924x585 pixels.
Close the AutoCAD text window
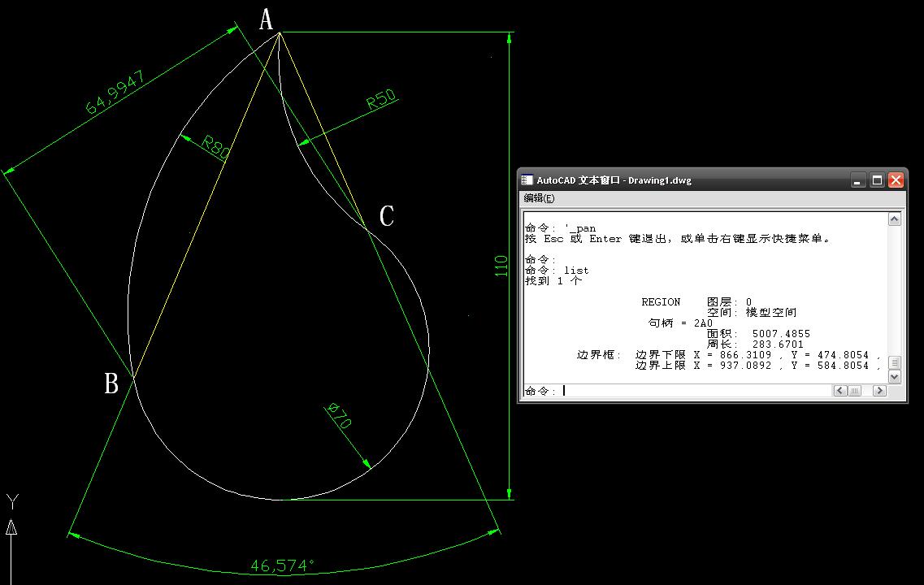[896, 180]
